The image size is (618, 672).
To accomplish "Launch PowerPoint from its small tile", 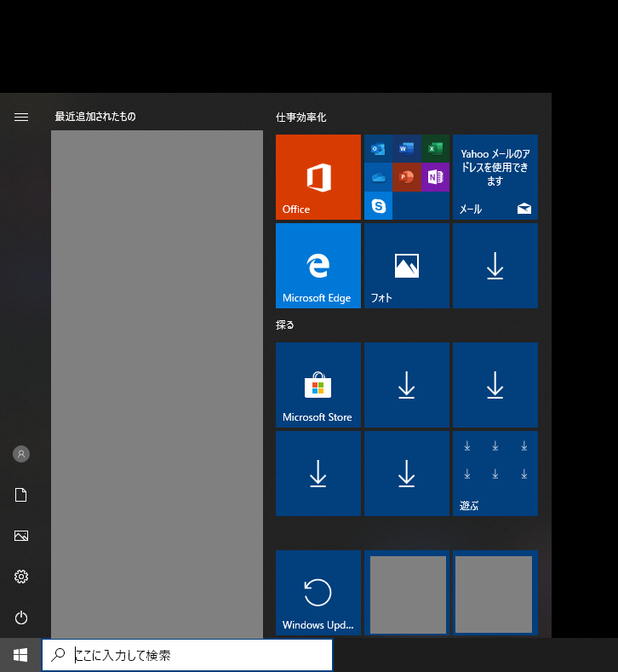I will point(407,177).
